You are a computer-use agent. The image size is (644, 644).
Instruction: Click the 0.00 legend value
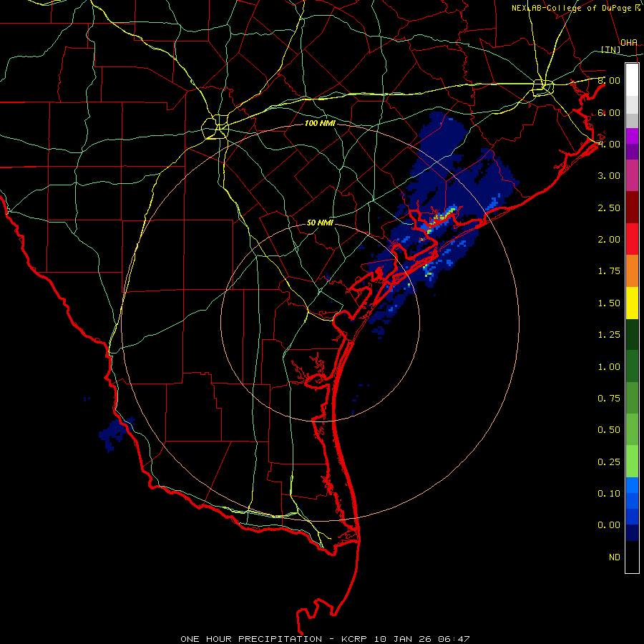(609, 525)
